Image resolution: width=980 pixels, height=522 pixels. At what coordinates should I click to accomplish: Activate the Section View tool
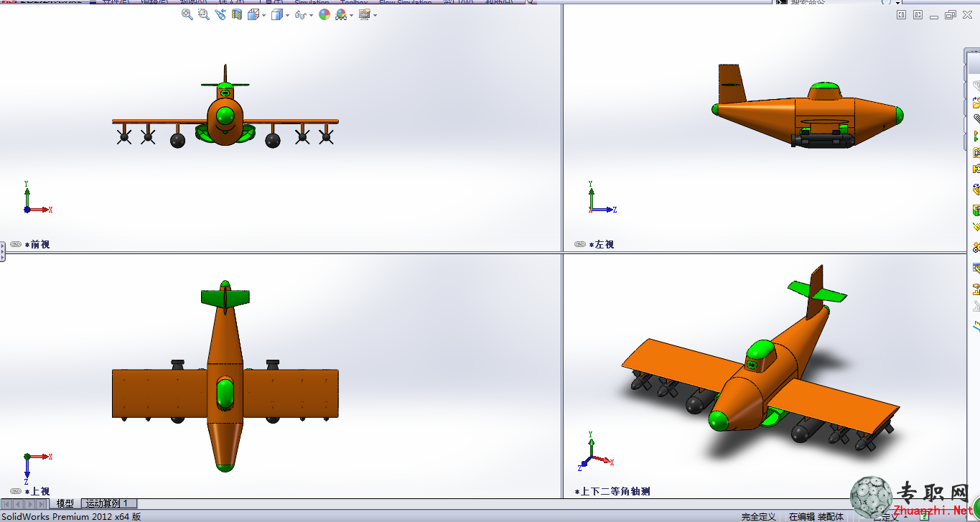click(x=237, y=14)
